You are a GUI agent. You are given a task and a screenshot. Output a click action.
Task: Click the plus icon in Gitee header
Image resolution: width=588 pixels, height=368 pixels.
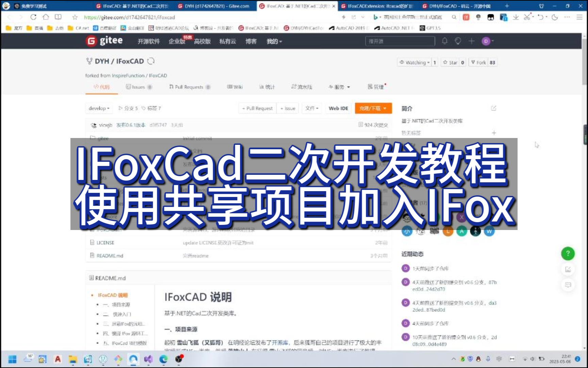(x=471, y=41)
